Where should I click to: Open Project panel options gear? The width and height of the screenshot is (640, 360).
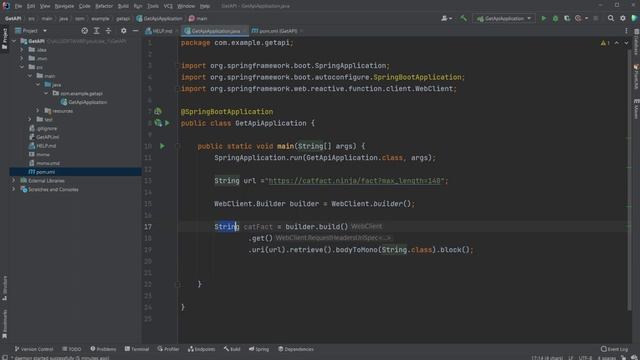pos(123,31)
